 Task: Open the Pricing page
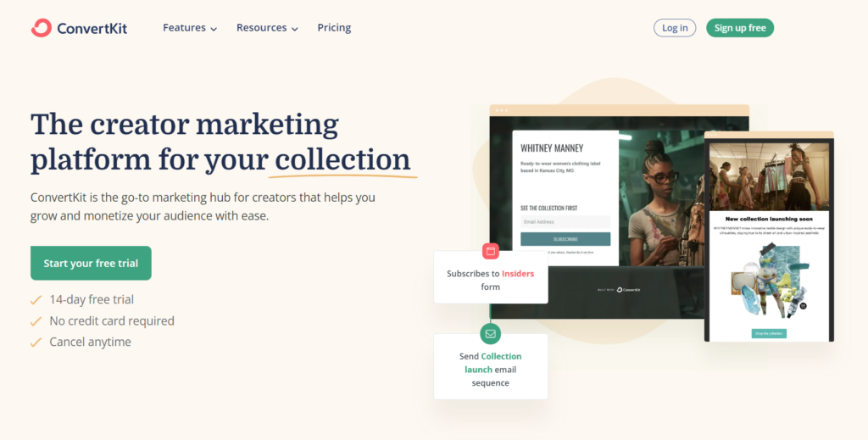(334, 28)
